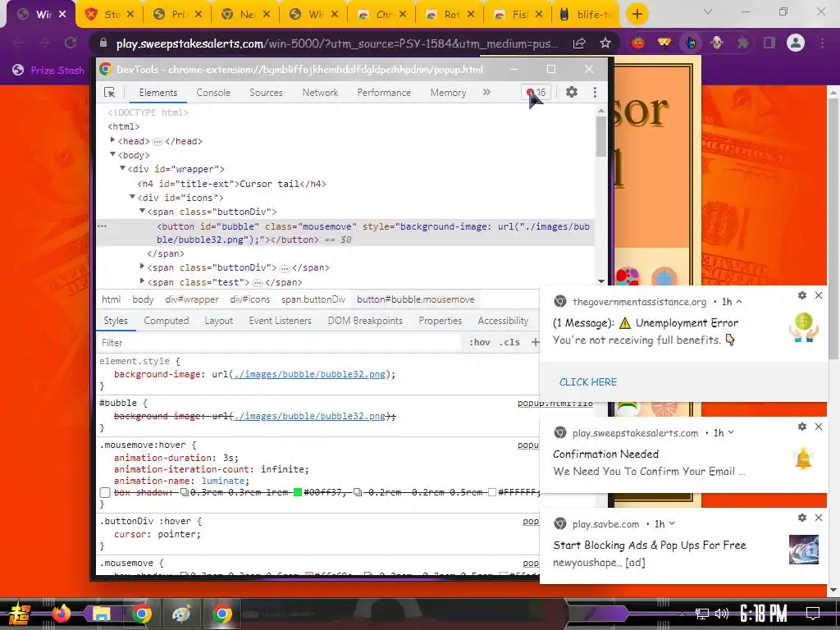Expand the second span class buttonDiv node
Image resolution: width=840 pixels, height=630 pixels.
point(142,267)
